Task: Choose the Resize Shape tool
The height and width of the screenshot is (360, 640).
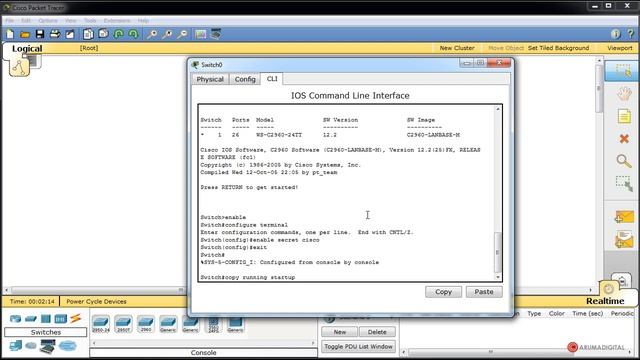Action: (x=624, y=183)
